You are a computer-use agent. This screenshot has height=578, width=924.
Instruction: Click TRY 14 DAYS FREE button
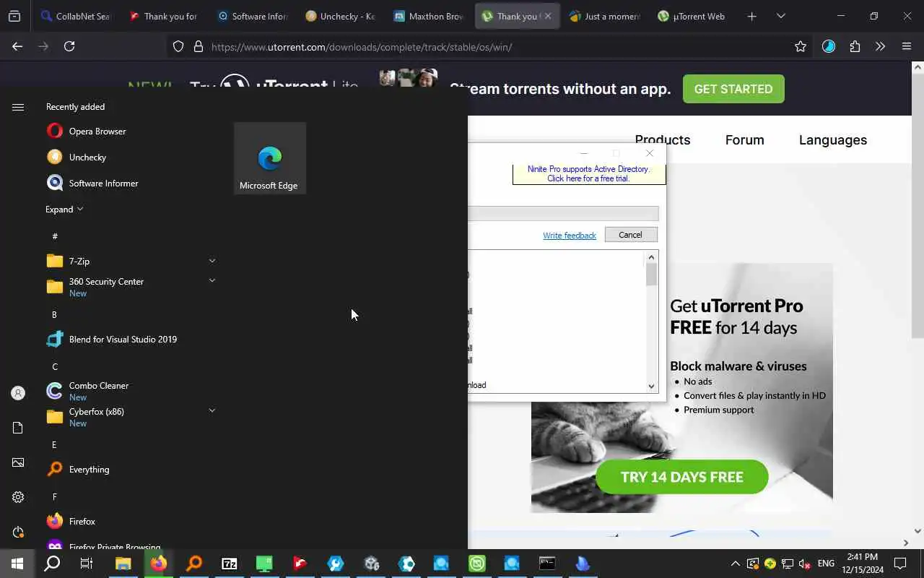click(682, 477)
